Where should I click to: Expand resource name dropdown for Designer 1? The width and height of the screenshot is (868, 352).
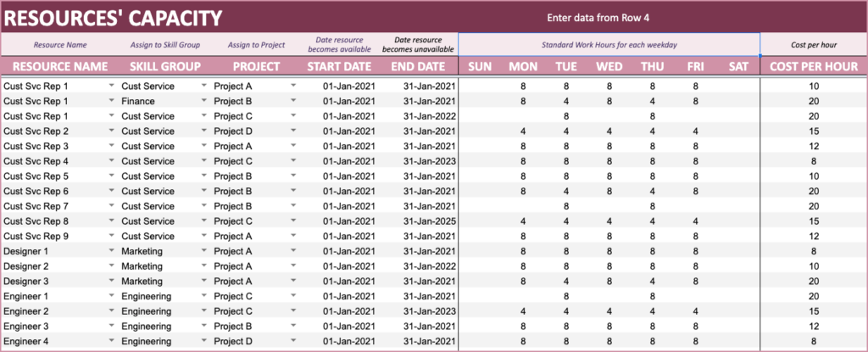[113, 250]
